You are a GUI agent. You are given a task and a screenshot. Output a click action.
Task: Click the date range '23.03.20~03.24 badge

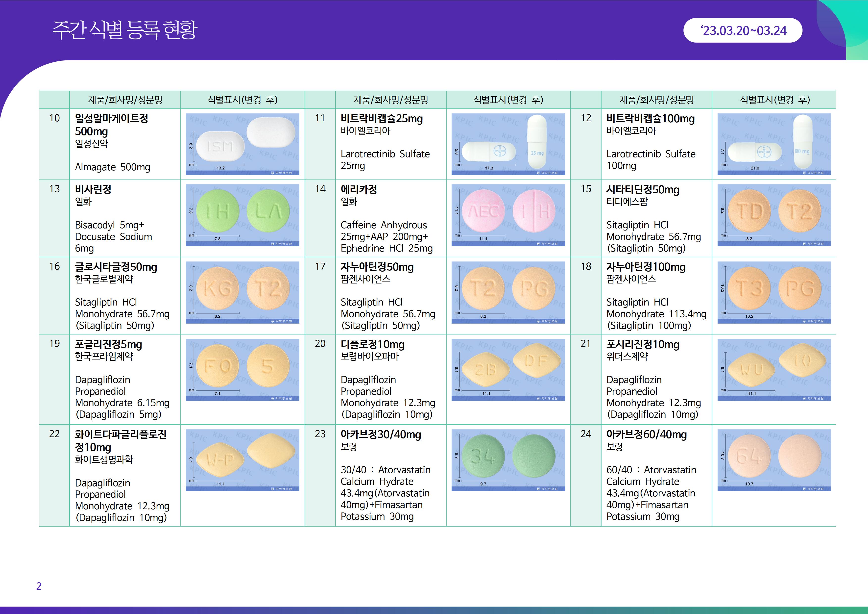coord(743,30)
